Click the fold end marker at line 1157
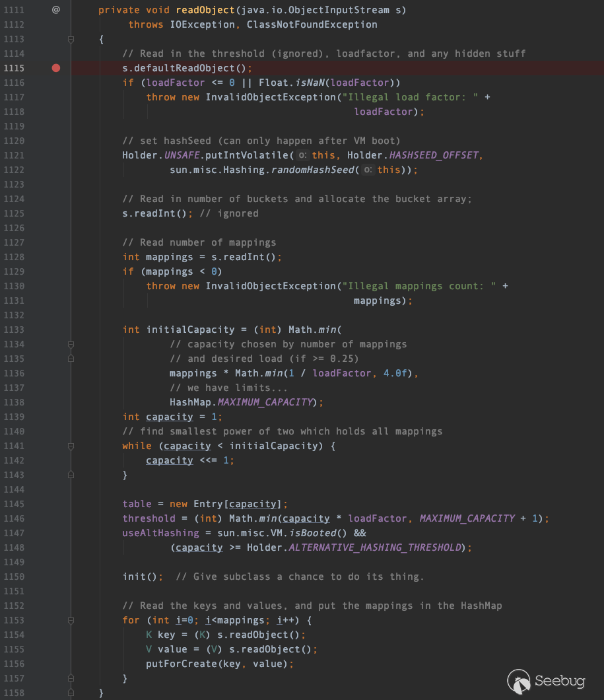The image size is (604, 700). tap(71, 678)
